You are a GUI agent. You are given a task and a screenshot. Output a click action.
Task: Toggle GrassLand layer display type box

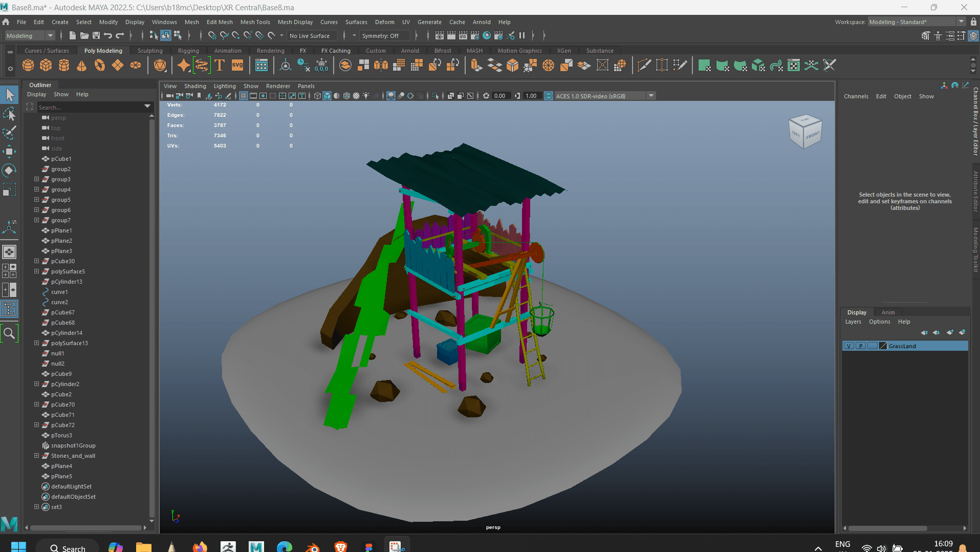pos(873,346)
